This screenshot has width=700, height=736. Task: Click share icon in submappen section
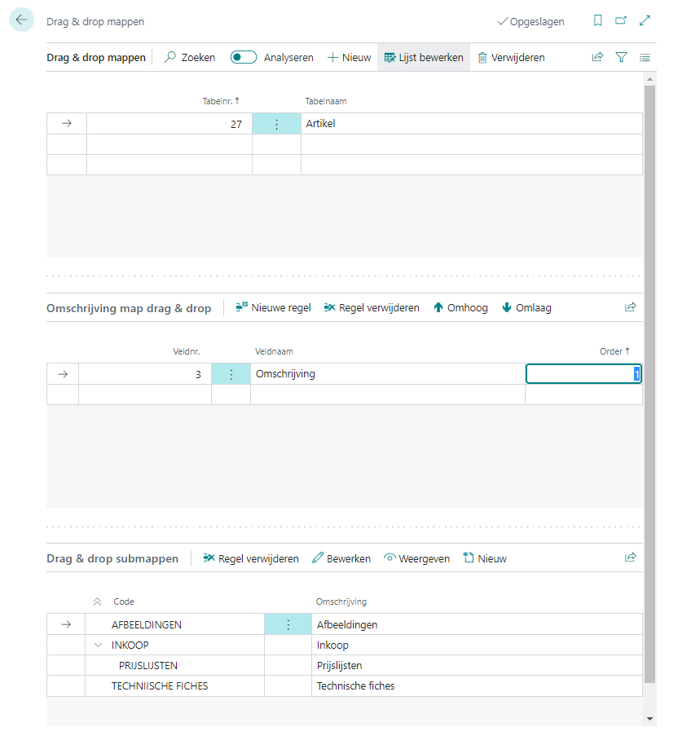(630, 558)
